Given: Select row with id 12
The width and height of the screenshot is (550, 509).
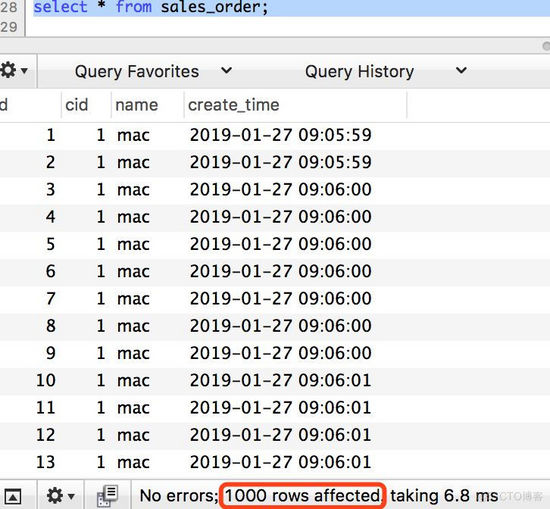Looking at the screenshot, I should click(275, 435).
